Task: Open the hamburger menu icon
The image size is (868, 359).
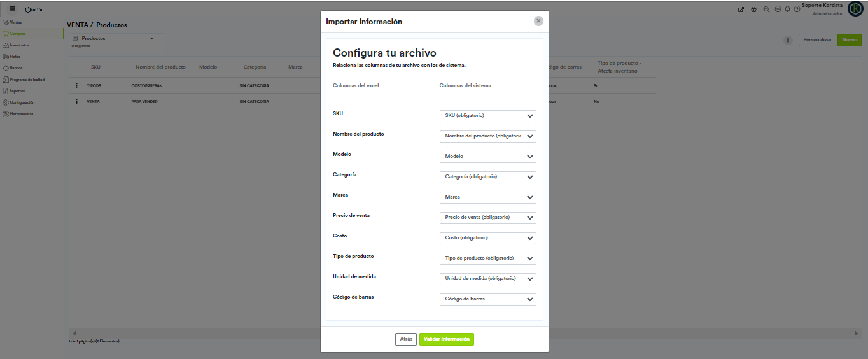Action: click(12, 9)
